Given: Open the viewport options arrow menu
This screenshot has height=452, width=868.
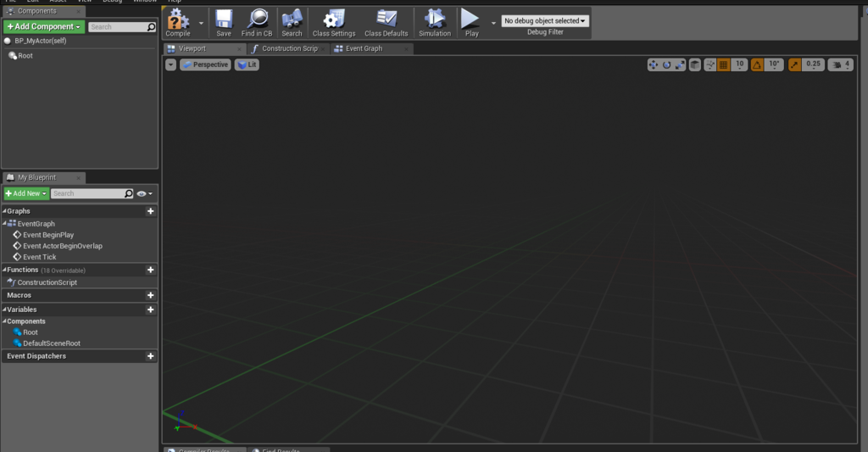Looking at the screenshot, I should point(170,64).
